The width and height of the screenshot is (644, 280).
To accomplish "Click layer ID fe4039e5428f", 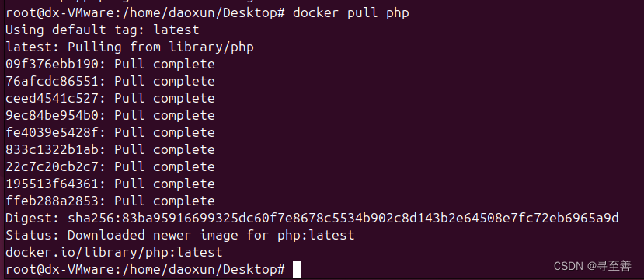I will click(x=52, y=133).
